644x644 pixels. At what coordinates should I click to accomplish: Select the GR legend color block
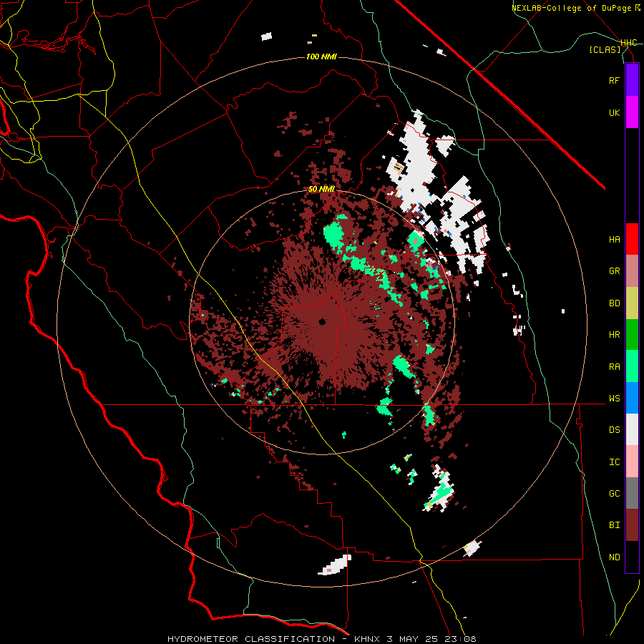(632, 271)
